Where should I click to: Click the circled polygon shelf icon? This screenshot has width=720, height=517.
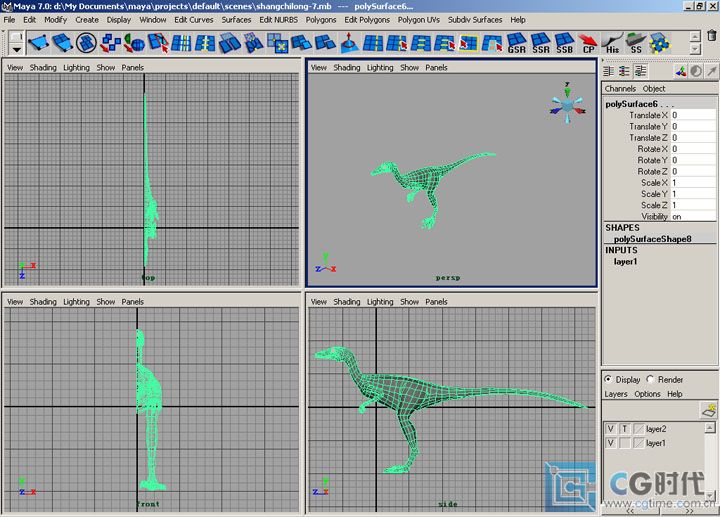point(86,43)
